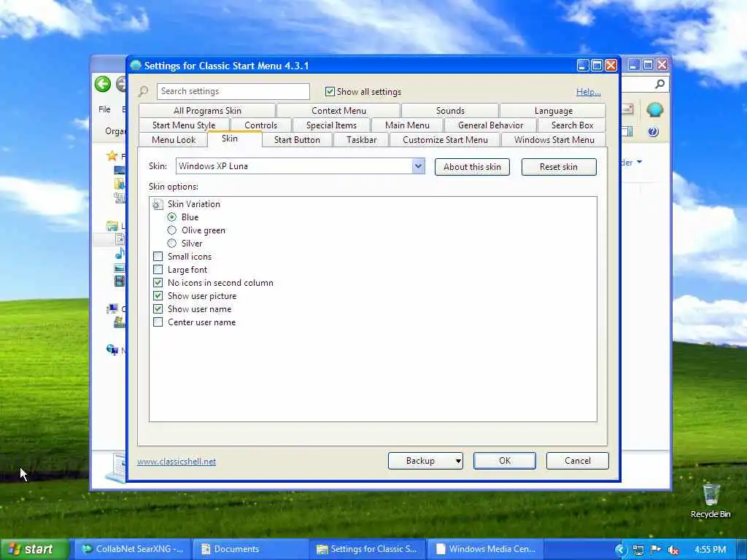Screen dimensions: 747x560
Task: Click the Classic Shell globe icon in title bar
Action: (136, 65)
